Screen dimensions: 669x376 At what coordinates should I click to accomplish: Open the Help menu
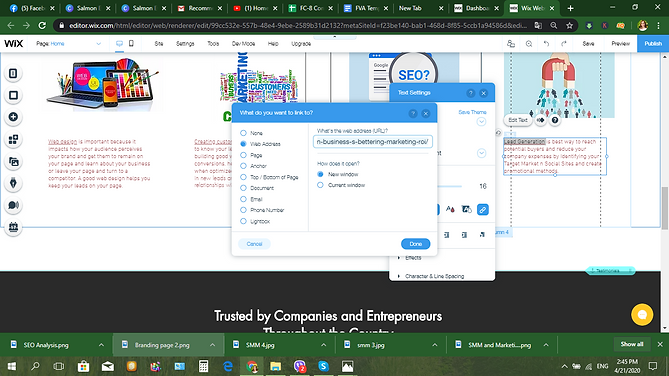point(273,44)
